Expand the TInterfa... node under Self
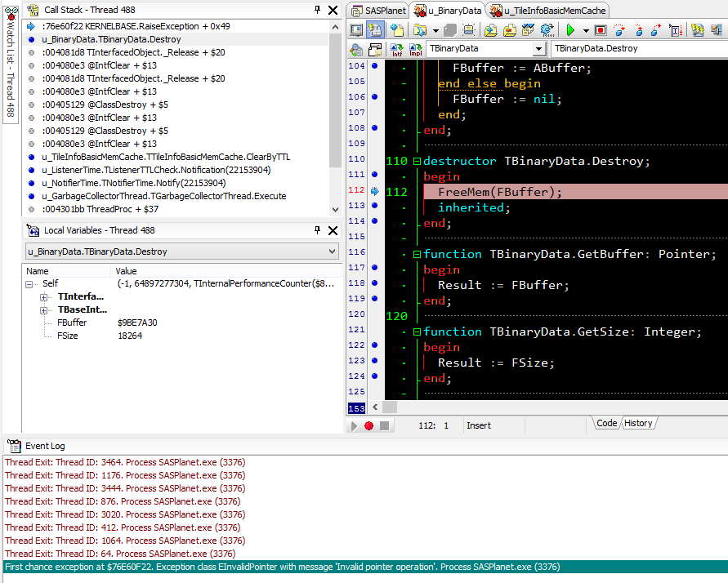This screenshot has width=728, height=583. tap(44, 296)
